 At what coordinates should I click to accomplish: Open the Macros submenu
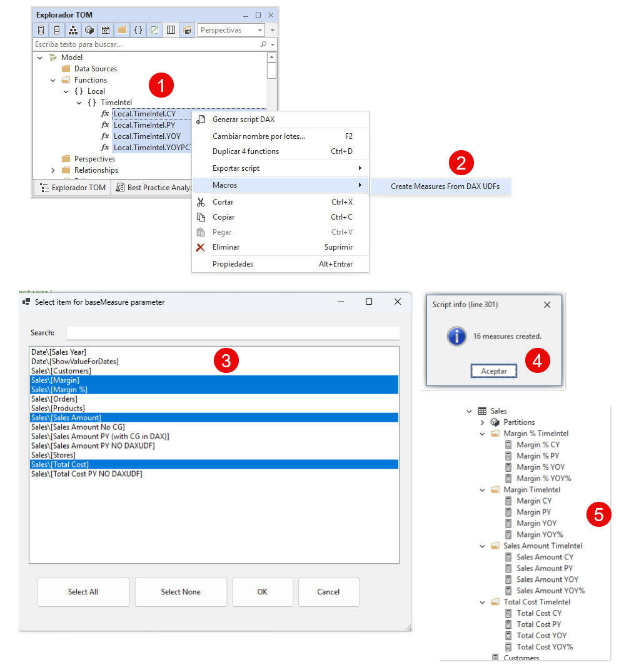(x=280, y=185)
